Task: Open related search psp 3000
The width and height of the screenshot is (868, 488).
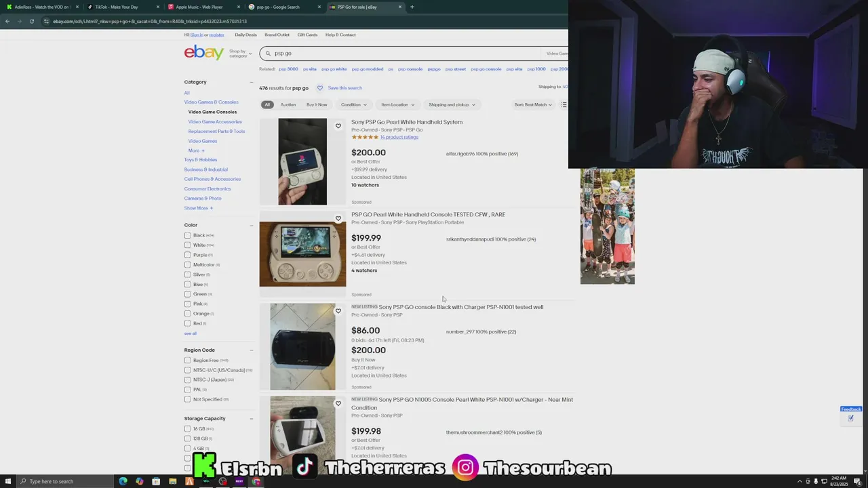Action: point(288,69)
